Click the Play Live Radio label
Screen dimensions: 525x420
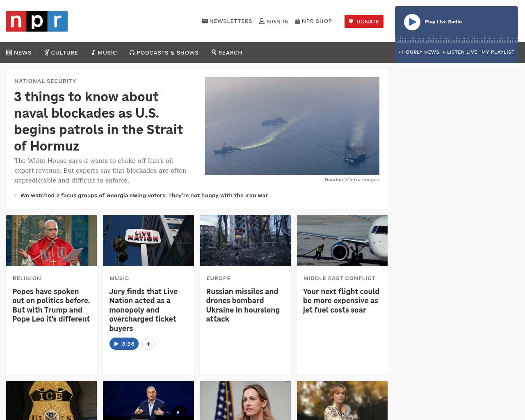443,22
